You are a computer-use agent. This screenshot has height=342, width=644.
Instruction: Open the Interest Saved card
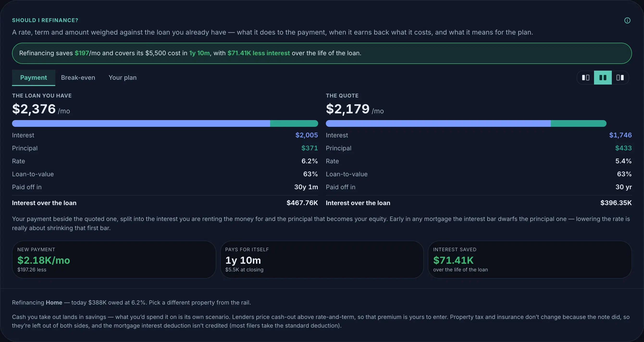[x=530, y=260]
